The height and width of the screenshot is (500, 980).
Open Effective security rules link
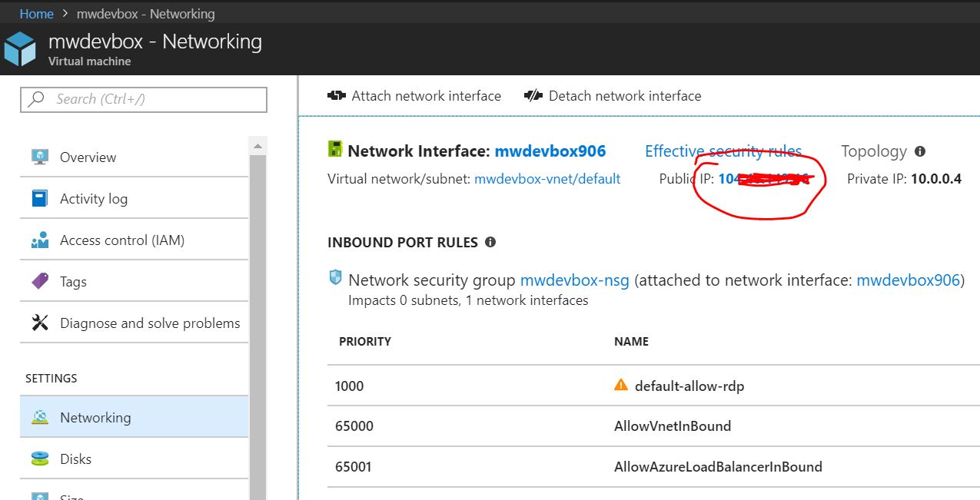[723, 151]
